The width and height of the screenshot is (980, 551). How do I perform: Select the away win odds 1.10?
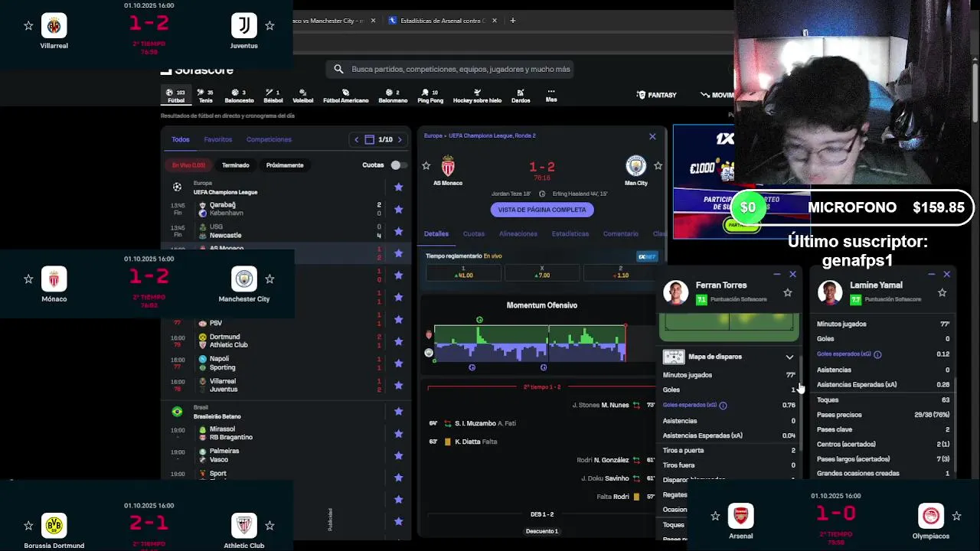(621, 272)
